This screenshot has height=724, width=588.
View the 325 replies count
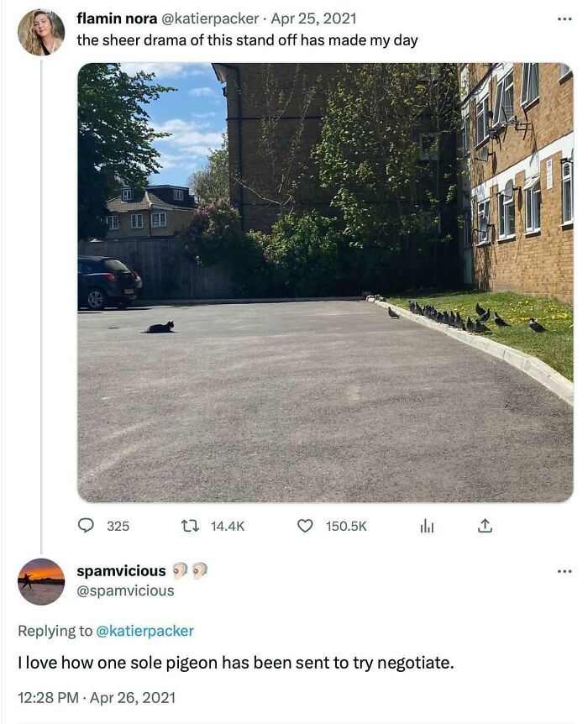tap(118, 527)
